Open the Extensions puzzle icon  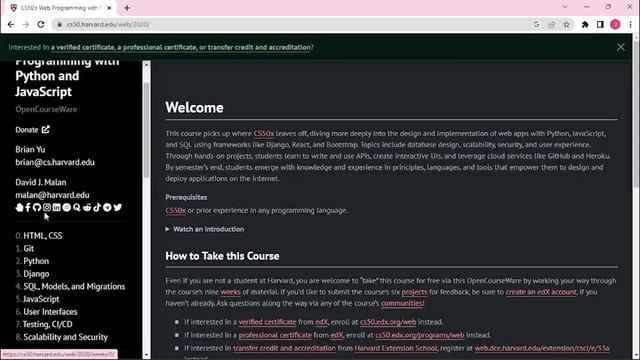point(585,24)
